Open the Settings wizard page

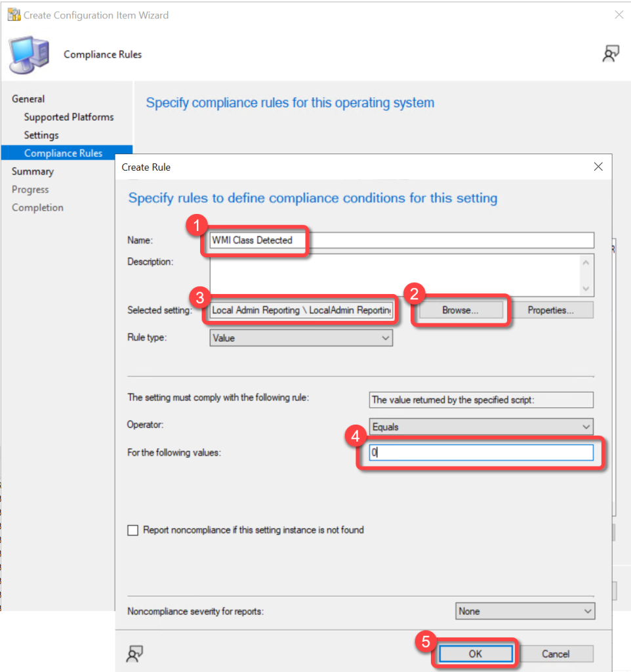pyautogui.click(x=41, y=135)
